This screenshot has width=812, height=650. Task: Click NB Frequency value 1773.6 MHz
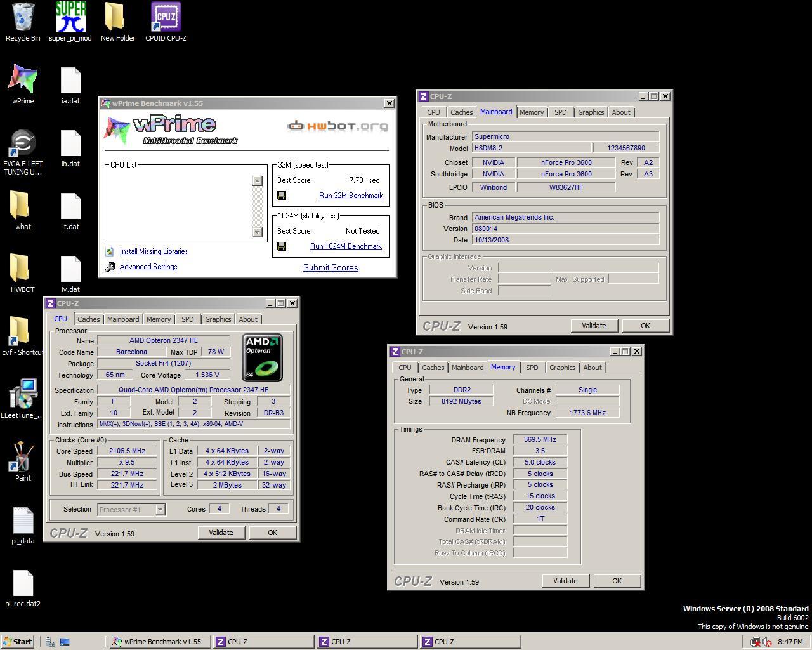pyautogui.click(x=587, y=413)
